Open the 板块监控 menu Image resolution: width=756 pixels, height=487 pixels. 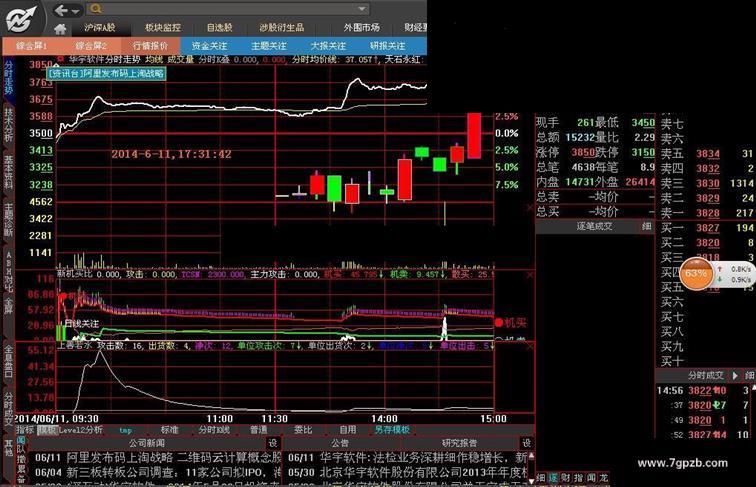coord(163,27)
